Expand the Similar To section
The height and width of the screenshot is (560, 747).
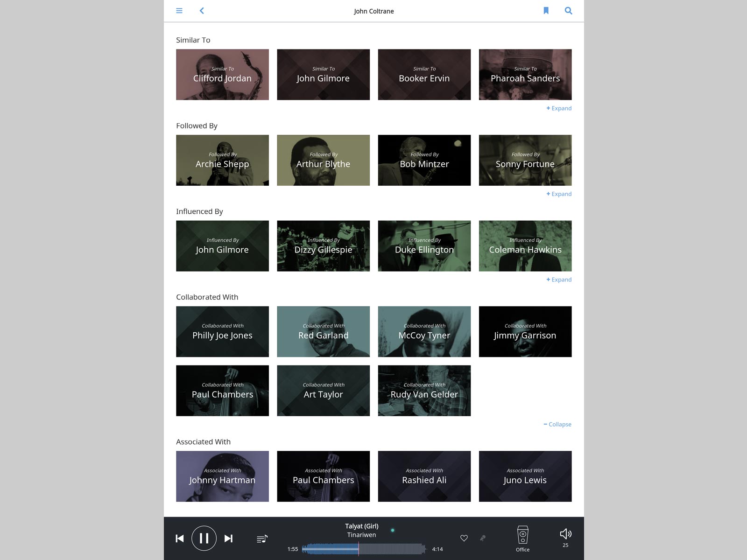(559, 108)
